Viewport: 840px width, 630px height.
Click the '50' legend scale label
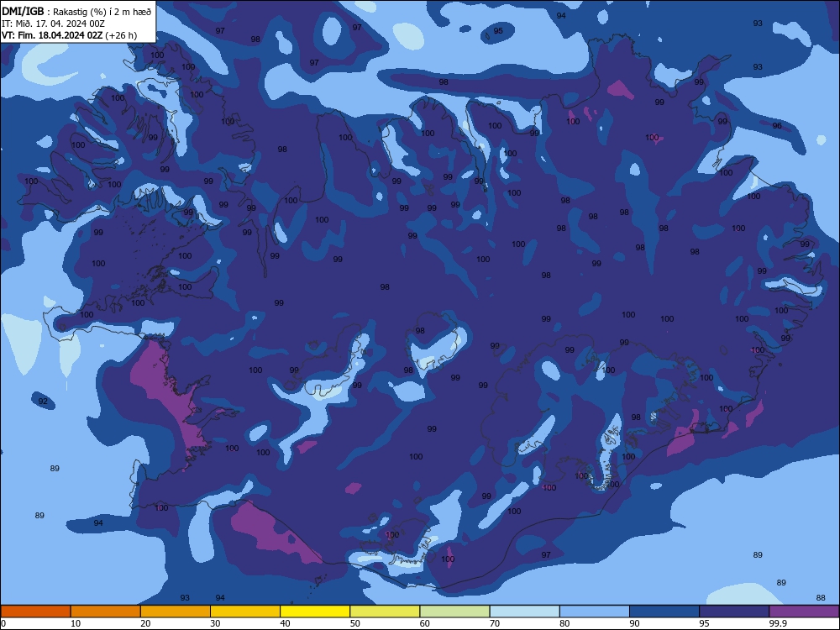(355, 623)
